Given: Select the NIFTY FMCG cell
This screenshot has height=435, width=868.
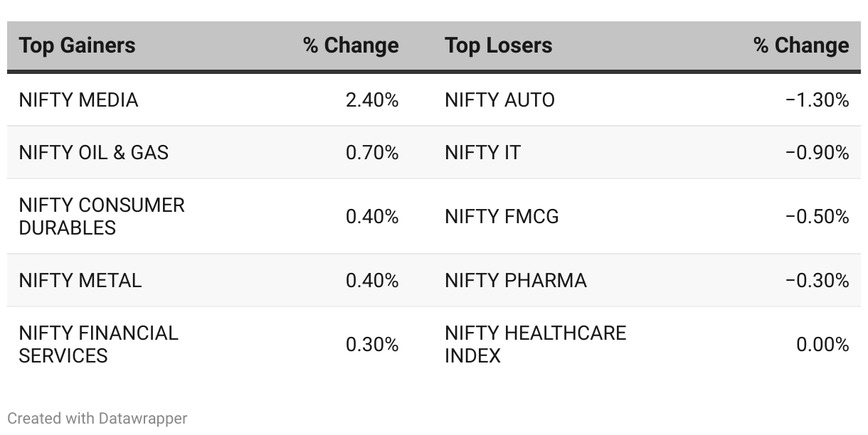Looking at the screenshot, I should click(x=502, y=216).
